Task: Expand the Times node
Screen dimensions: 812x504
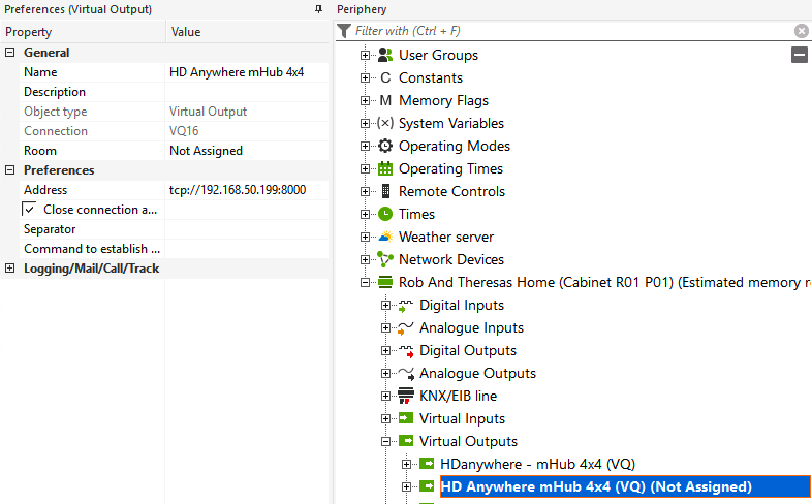Action: [365, 214]
